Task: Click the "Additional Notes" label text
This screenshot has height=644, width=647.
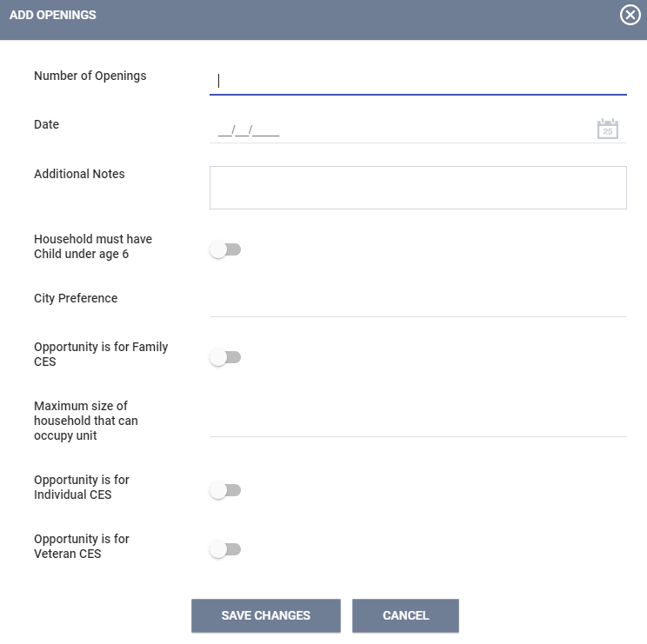Action: [79, 174]
